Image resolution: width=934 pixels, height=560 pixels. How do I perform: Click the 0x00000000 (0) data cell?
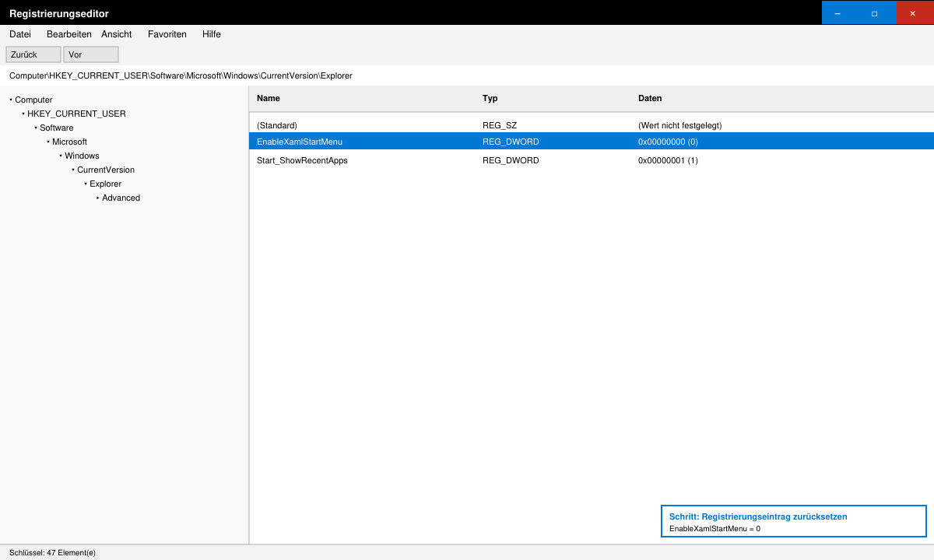[668, 142]
